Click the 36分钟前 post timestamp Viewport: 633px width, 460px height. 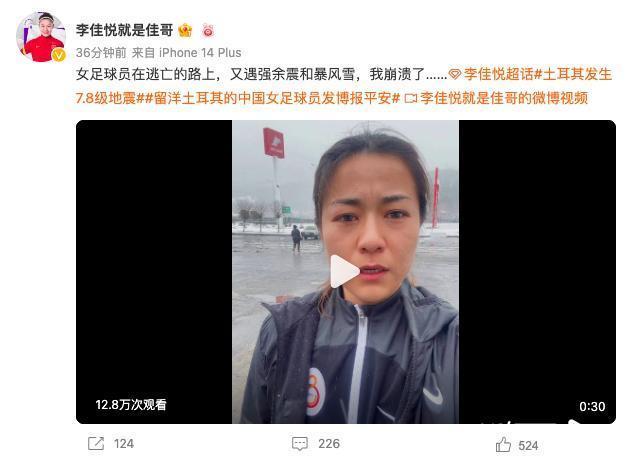coord(101,53)
